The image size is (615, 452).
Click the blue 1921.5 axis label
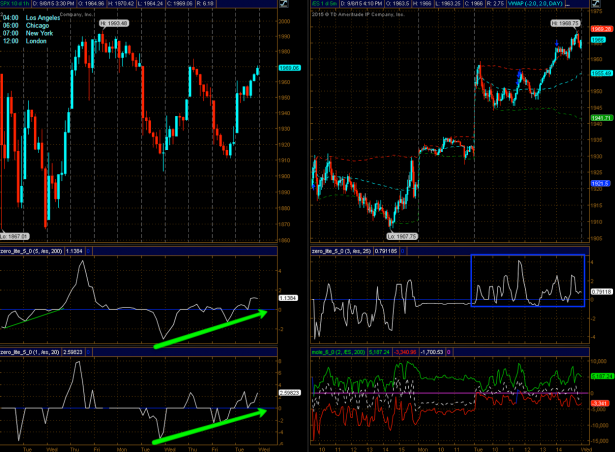pyautogui.click(x=600, y=184)
